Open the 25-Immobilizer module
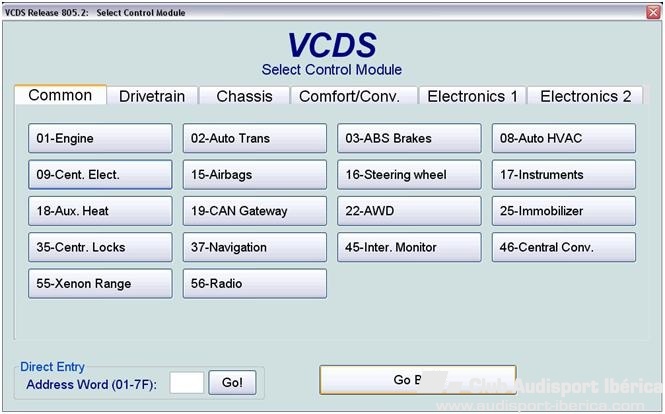665x414 pixels. (x=564, y=211)
